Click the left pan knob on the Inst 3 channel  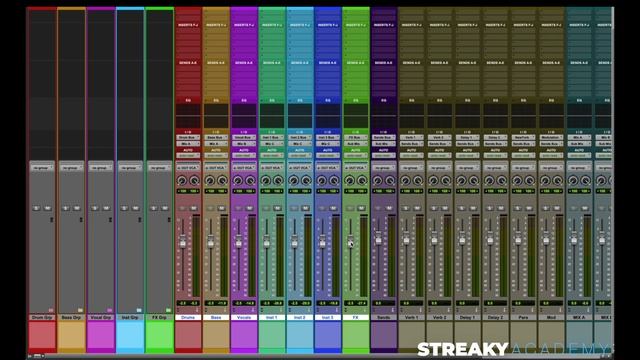click(x=322, y=180)
